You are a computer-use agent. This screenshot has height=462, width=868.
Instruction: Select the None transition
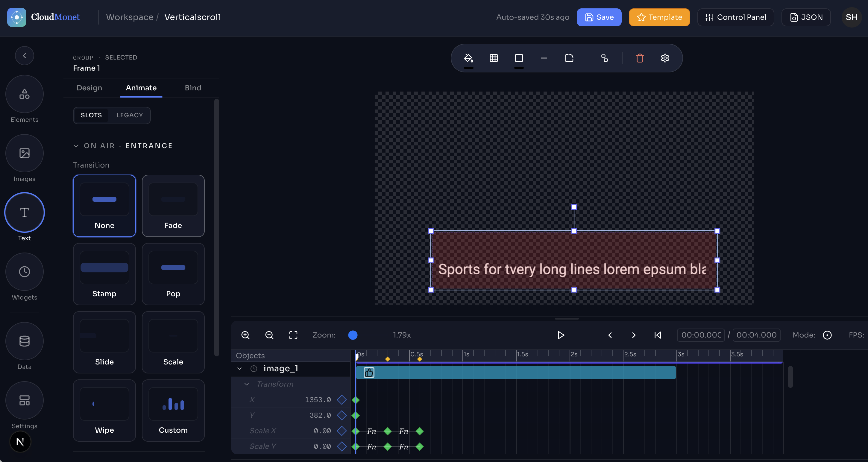(104, 206)
